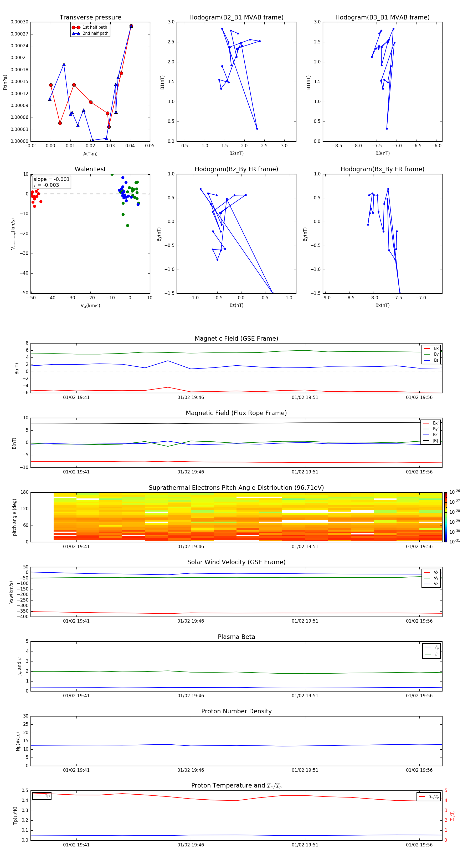This screenshot has height=868, width=473.
Task: Click the 'WalenTest' plot title
Action: click(90, 169)
